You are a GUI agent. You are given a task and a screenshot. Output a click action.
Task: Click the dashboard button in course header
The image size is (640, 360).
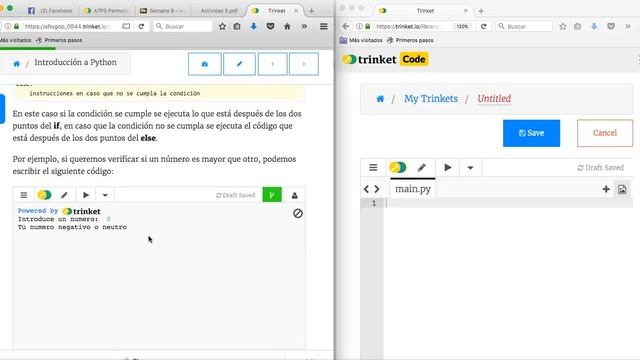point(205,64)
